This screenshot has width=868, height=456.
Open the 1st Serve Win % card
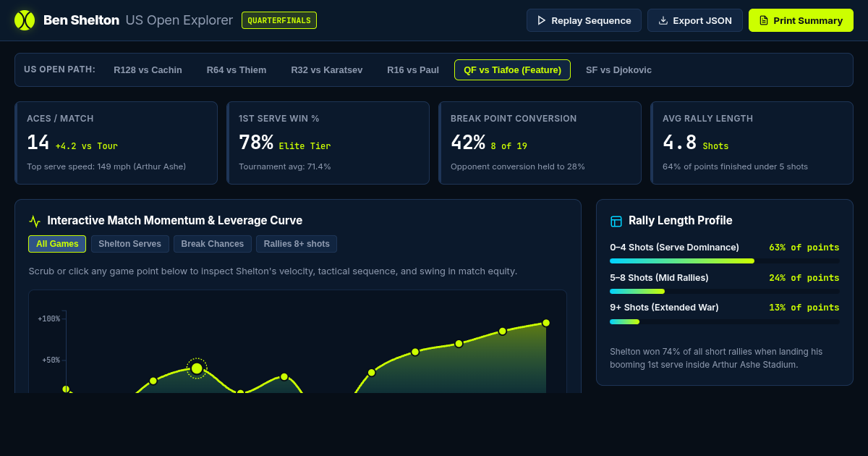click(x=328, y=143)
